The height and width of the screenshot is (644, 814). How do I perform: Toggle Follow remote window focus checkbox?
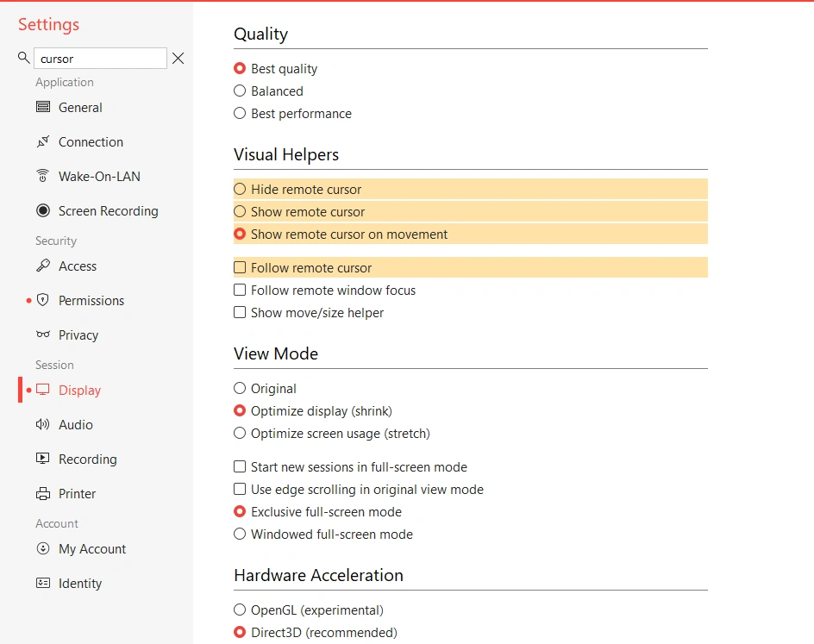[x=240, y=291]
